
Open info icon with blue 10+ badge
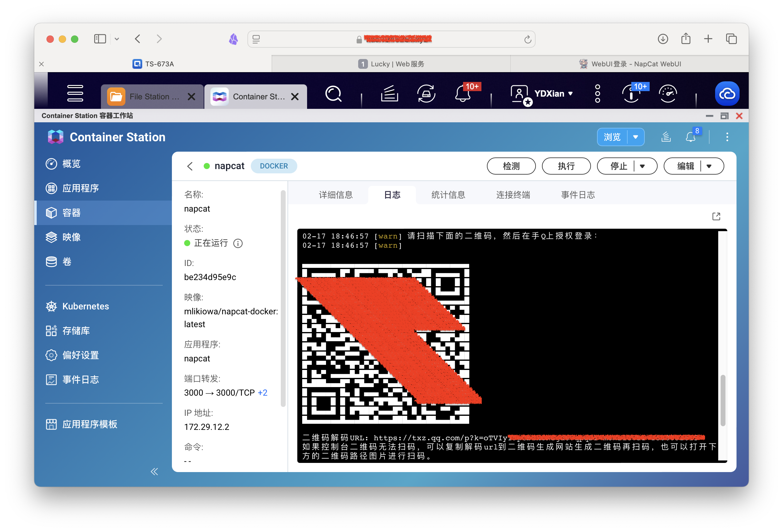coord(631,94)
